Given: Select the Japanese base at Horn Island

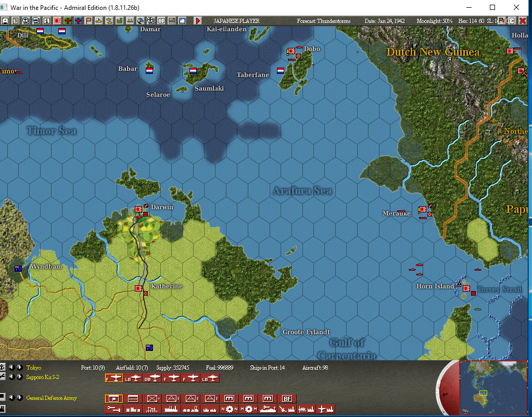Looking at the screenshot, I should 466,288.
